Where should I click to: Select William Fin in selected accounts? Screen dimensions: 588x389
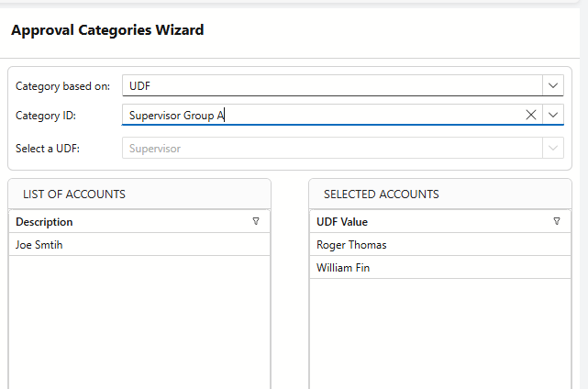343,268
